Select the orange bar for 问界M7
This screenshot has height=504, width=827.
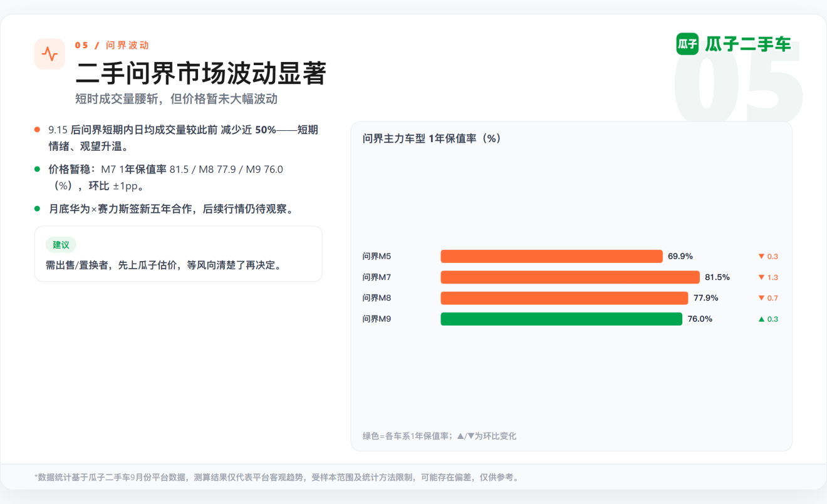pos(570,277)
